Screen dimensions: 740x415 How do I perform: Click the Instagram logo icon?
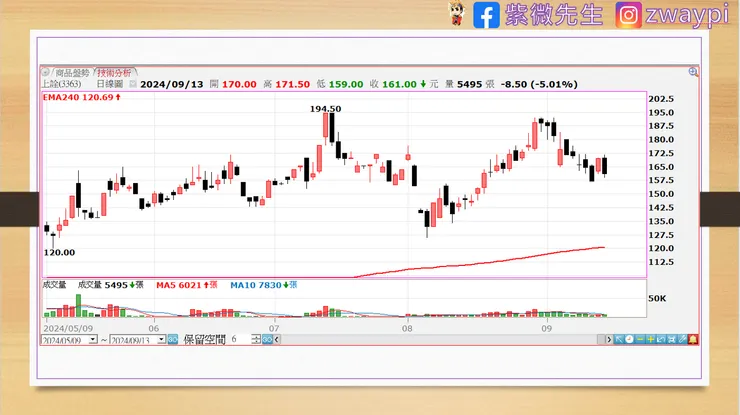(x=628, y=15)
